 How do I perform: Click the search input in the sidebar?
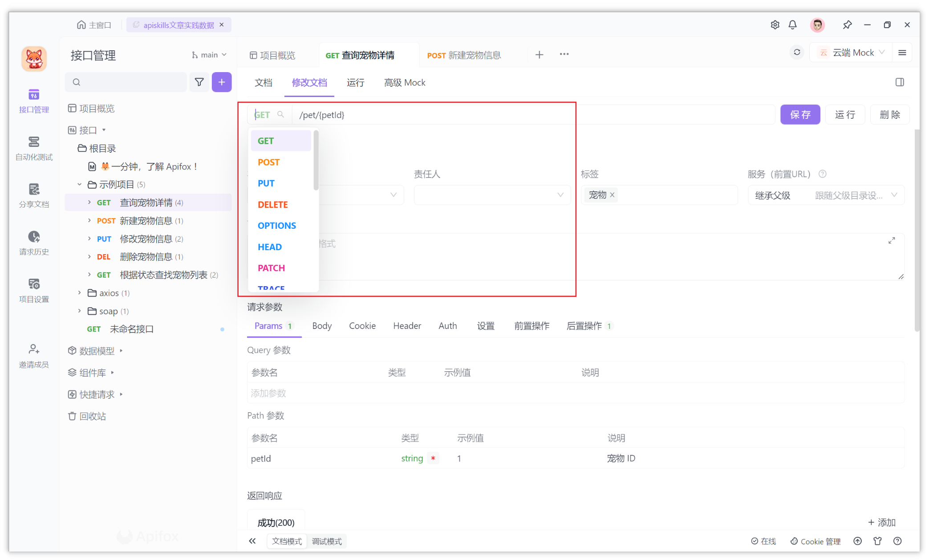tap(126, 82)
